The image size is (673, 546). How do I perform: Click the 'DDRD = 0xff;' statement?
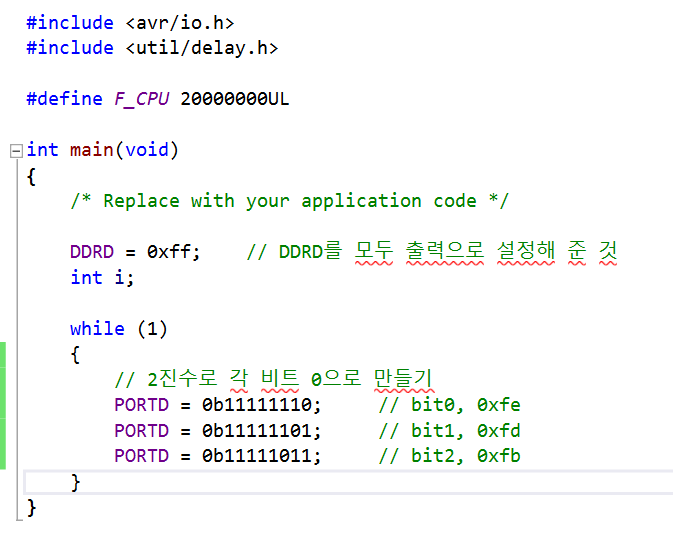[x=135, y=252]
